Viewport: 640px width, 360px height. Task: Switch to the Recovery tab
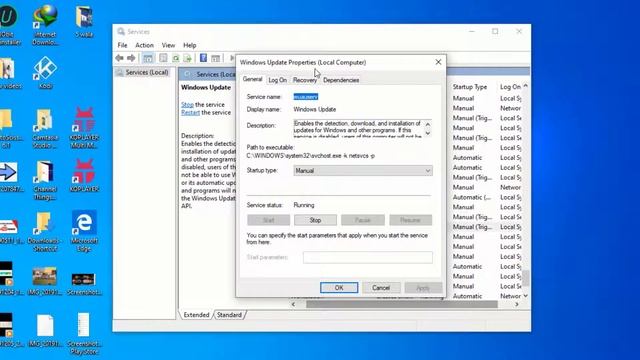tap(304, 80)
